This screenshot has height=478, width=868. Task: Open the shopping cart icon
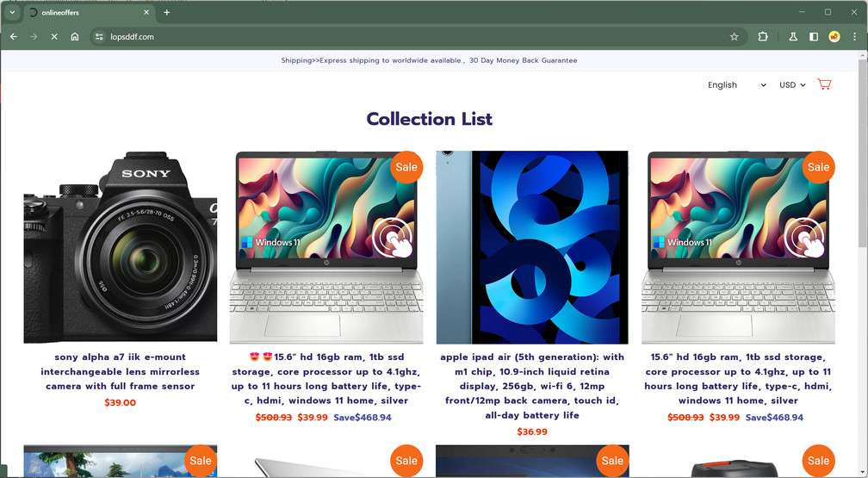click(x=824, y=84)
